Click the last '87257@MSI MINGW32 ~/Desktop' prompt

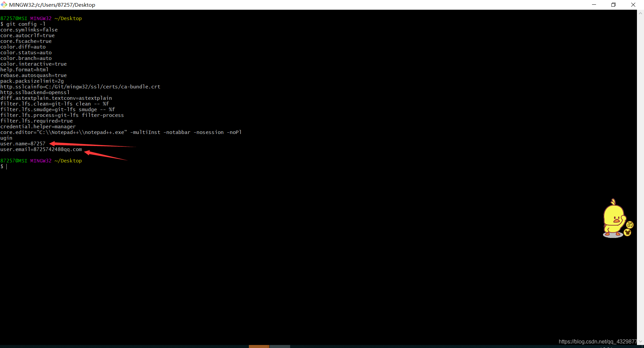41,161
